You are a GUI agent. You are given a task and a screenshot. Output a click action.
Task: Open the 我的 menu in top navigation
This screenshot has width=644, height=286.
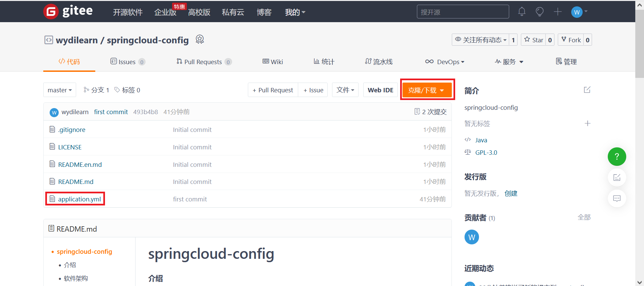(295, 12)
